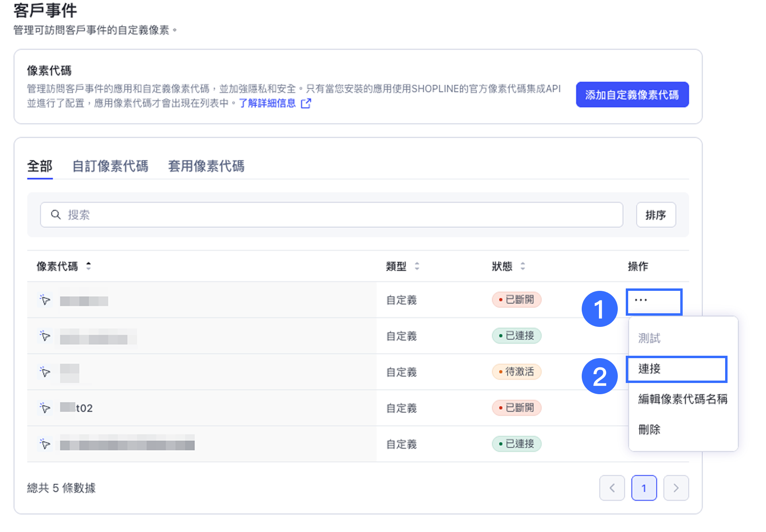
Task: Sort the 類型 column
Action: [x=417, y=266]
